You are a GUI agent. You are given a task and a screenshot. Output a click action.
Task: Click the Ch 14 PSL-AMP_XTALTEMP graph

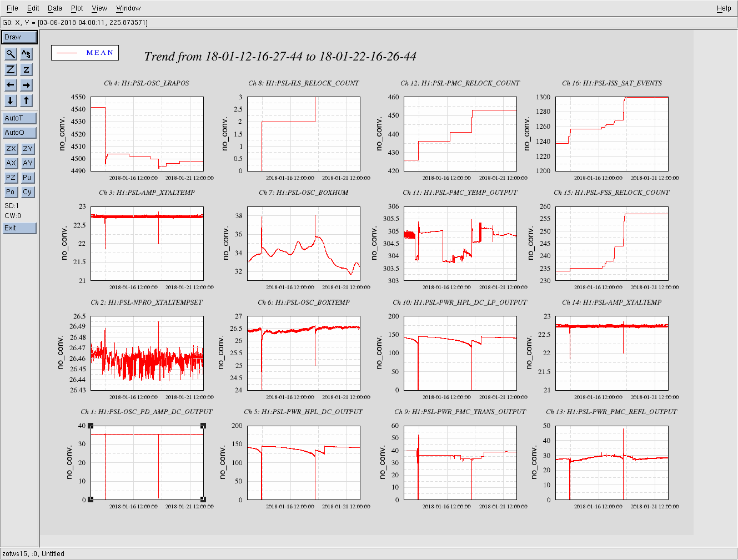coord(612,353)
